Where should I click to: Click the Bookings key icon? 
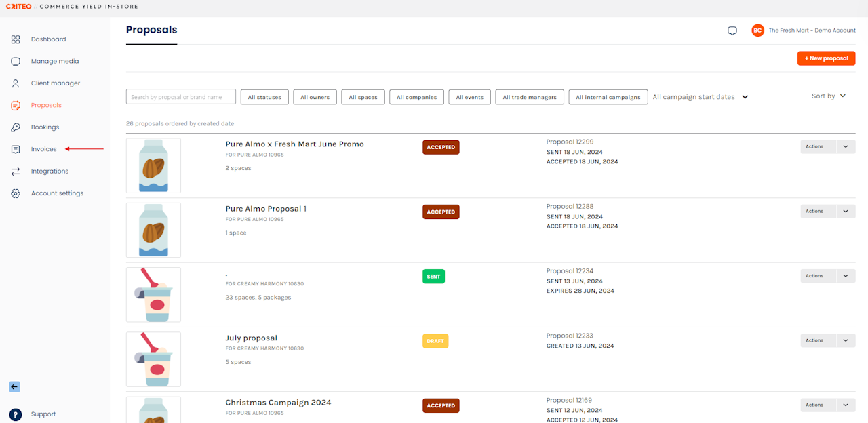point(16,127)
